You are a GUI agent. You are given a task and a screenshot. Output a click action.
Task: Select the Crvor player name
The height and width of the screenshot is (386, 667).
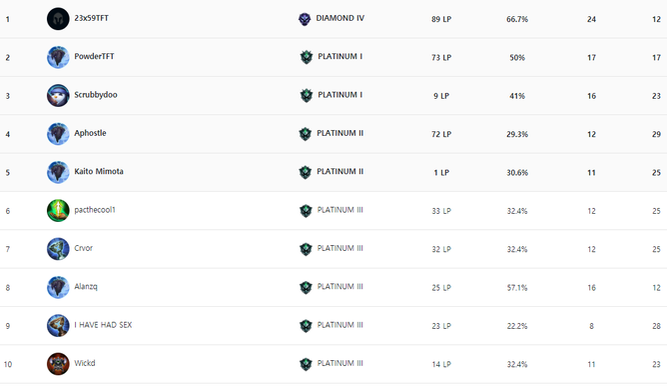coord(83,248)
